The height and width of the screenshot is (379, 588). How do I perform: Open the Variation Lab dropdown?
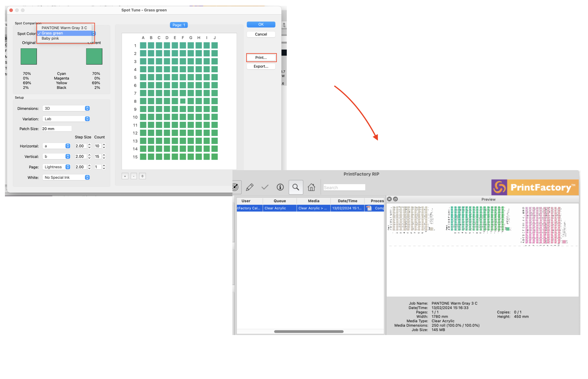coord(66,119)
